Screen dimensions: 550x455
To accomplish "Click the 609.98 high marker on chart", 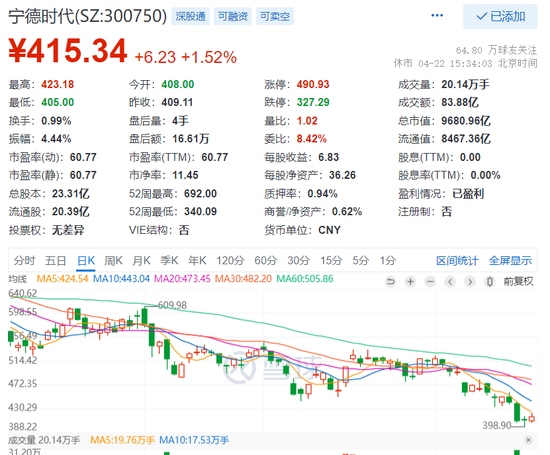I will [172, 305].
